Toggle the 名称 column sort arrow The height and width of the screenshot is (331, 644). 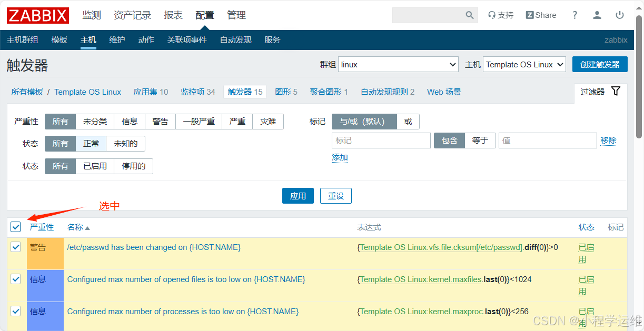click(87, 227)
